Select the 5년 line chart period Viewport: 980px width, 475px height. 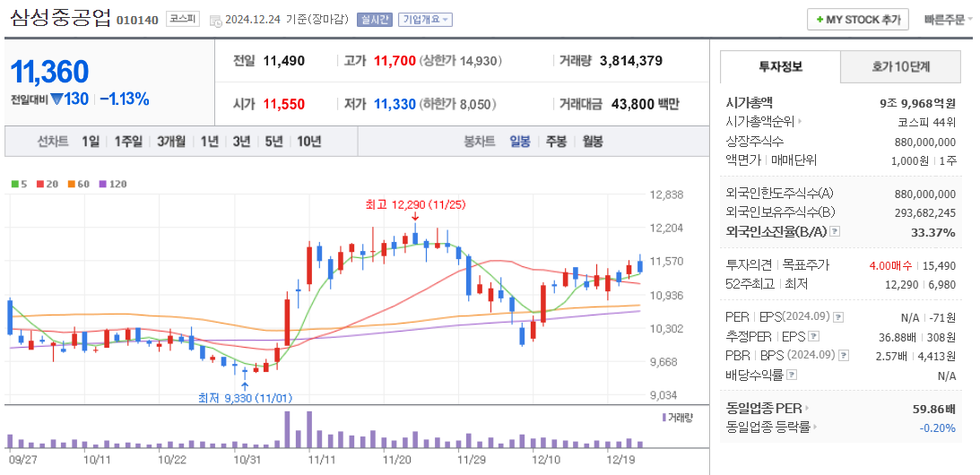coord(273,142)
